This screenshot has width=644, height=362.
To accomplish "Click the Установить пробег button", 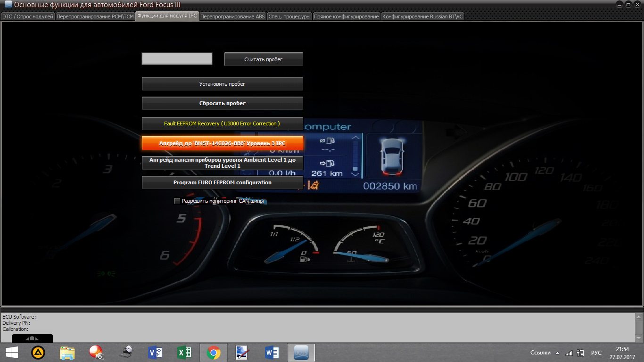I will (222, 84).
